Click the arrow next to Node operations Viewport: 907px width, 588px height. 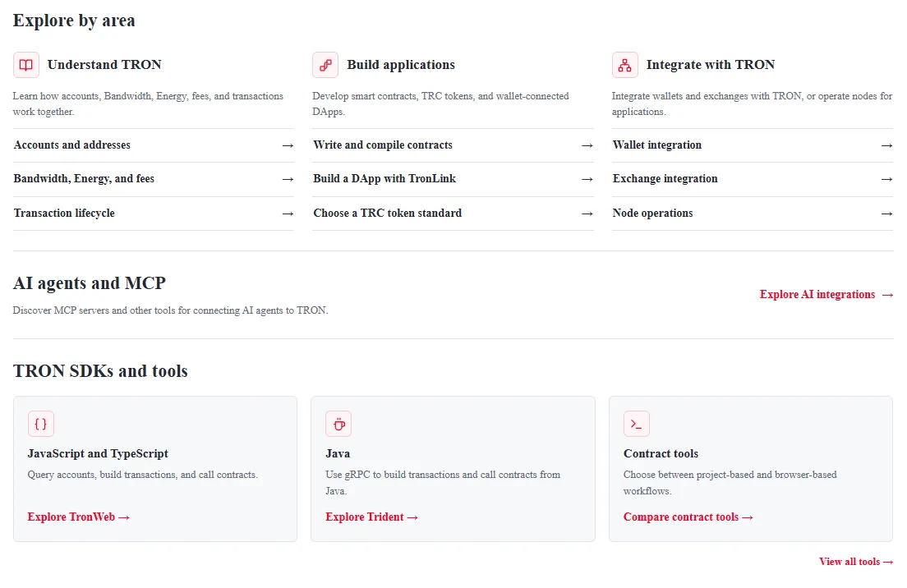pyautogui.click(x=886, y=214)
